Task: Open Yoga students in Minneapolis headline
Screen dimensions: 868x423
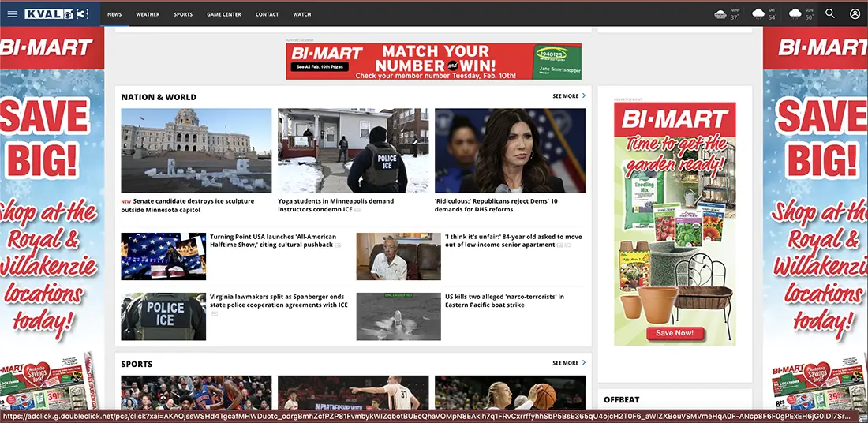Action: tap(336, 205)
